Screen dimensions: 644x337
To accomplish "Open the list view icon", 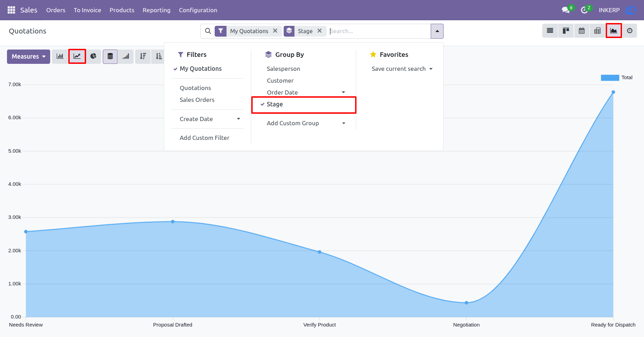I will (x=550, y=31).
